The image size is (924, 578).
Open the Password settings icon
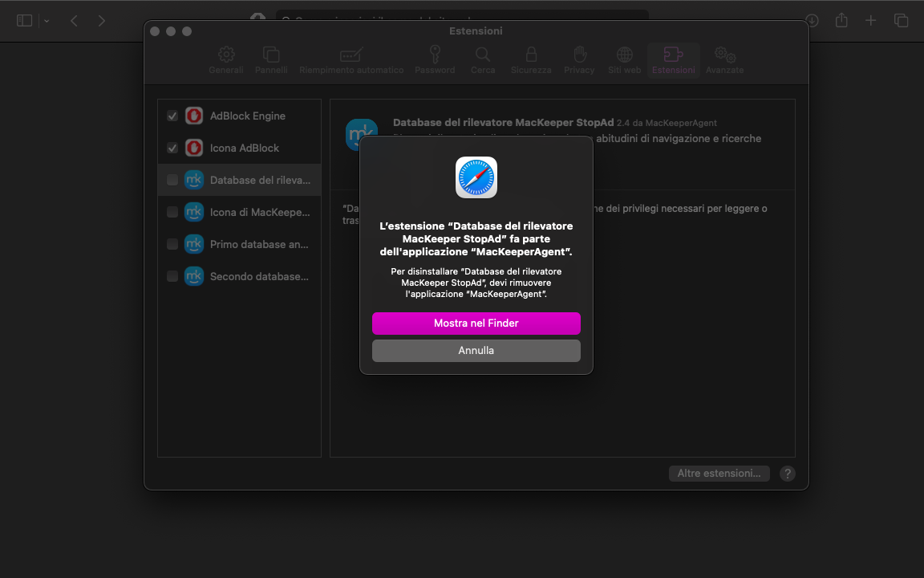(x=434, y=59)
